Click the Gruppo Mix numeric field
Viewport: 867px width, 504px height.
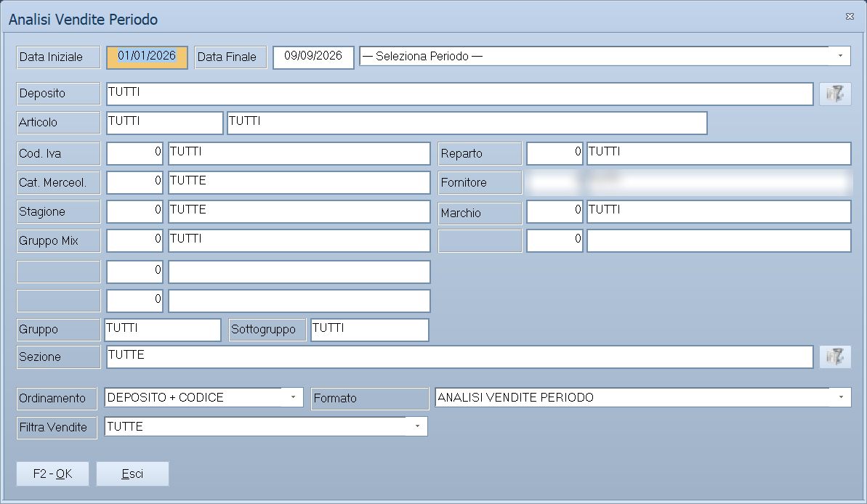tap(135, 240)
